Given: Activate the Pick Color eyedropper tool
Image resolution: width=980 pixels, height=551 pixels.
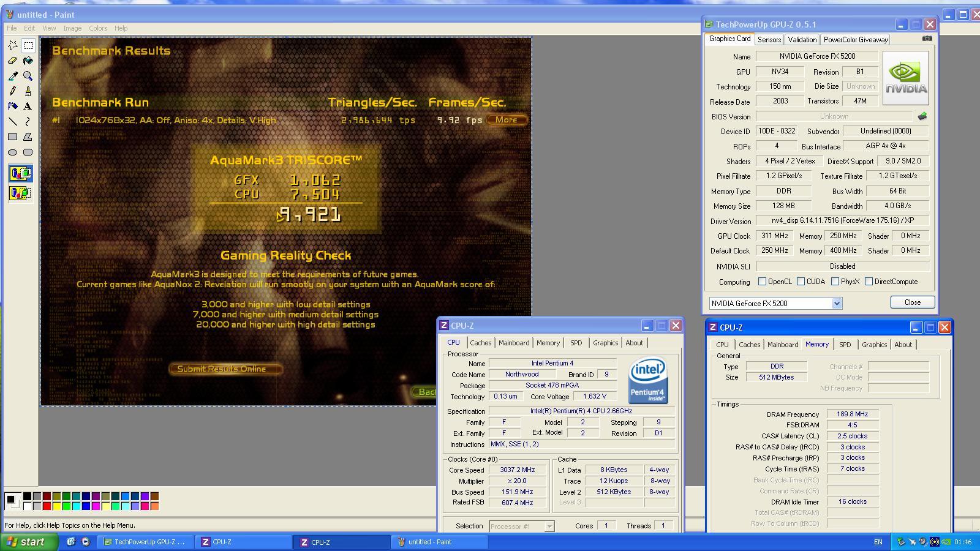Looking at the screenshot, I should [12, 76].
